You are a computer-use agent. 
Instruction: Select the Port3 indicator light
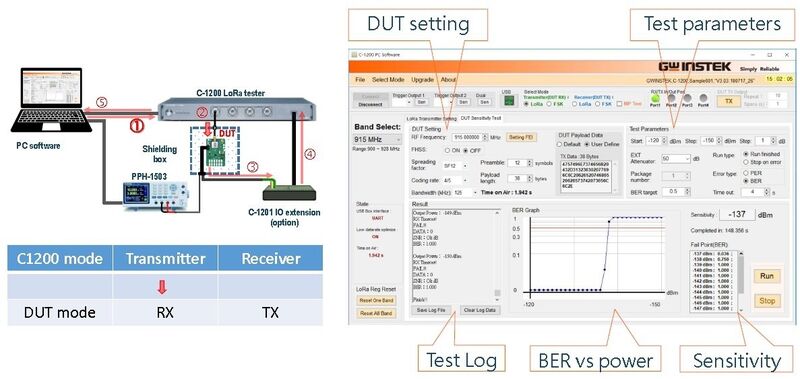click(688, 98)
